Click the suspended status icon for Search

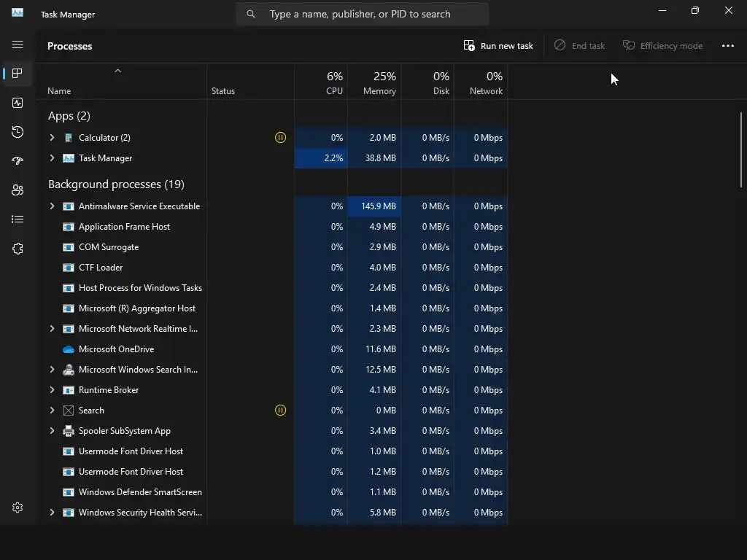pos(281,411)
